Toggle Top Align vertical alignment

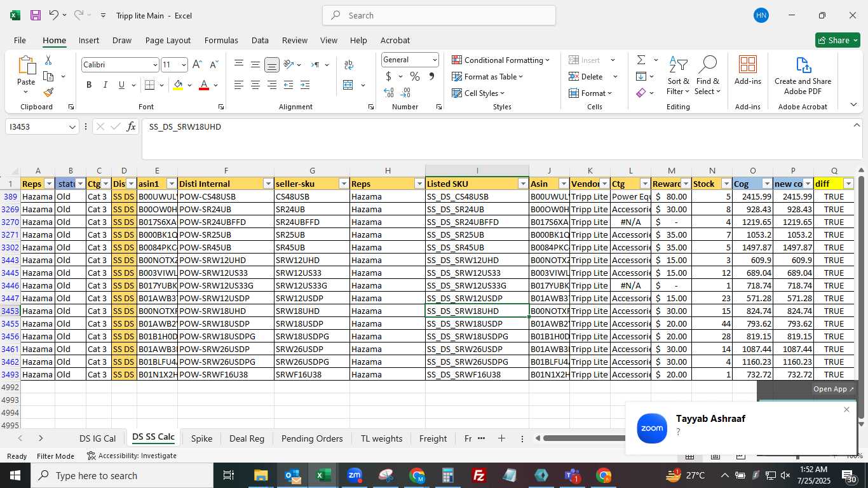coord(239,65)
